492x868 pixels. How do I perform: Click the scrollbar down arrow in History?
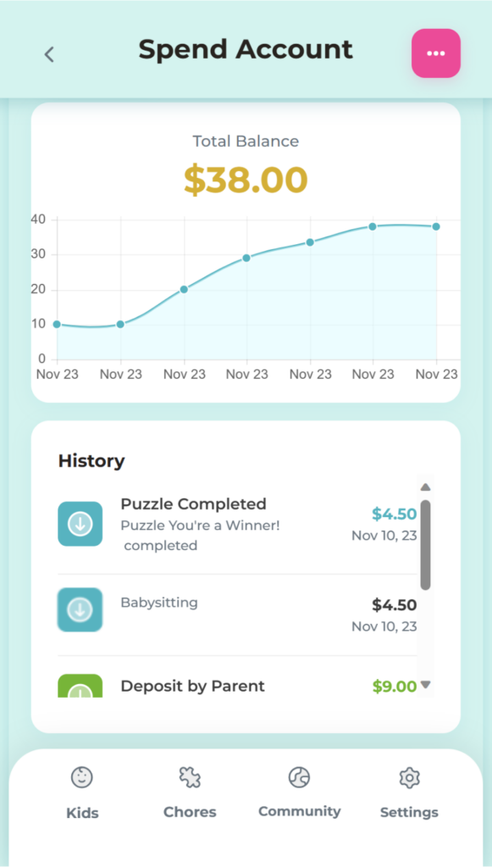[426, 685]
